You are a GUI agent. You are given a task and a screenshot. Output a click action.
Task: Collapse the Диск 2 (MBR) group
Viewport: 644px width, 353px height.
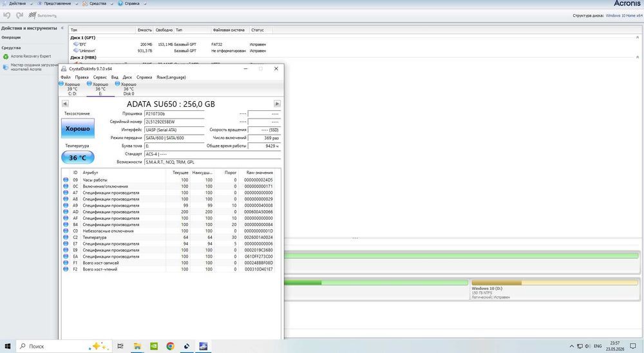638,57
